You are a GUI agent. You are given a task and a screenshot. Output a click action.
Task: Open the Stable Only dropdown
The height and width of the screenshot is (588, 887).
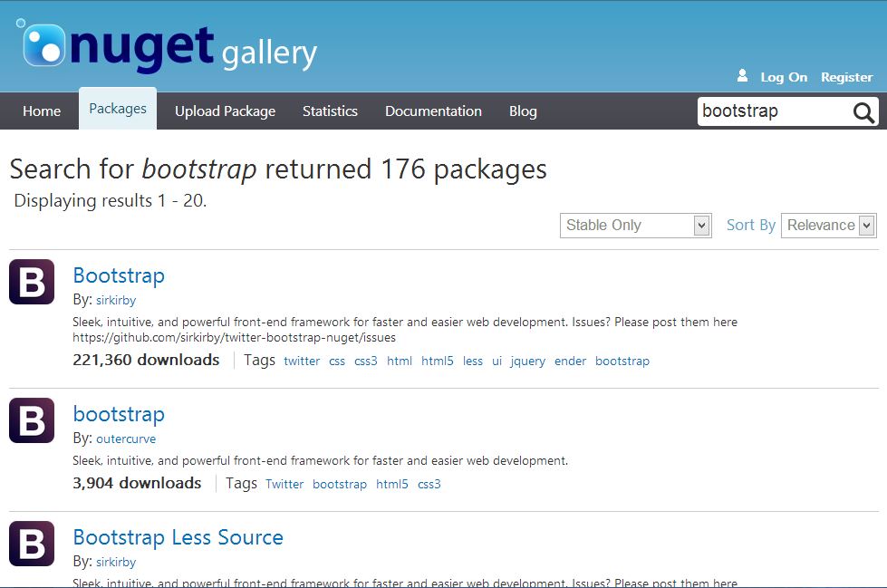click(635, 226)
